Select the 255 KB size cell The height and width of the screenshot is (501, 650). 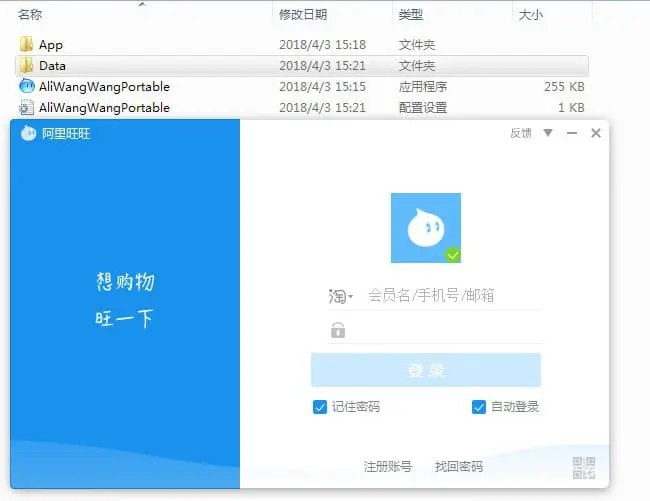click(564, 86)
